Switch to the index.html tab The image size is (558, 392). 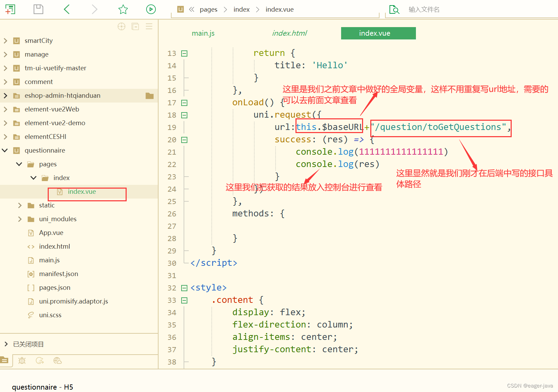pos(290,33)
